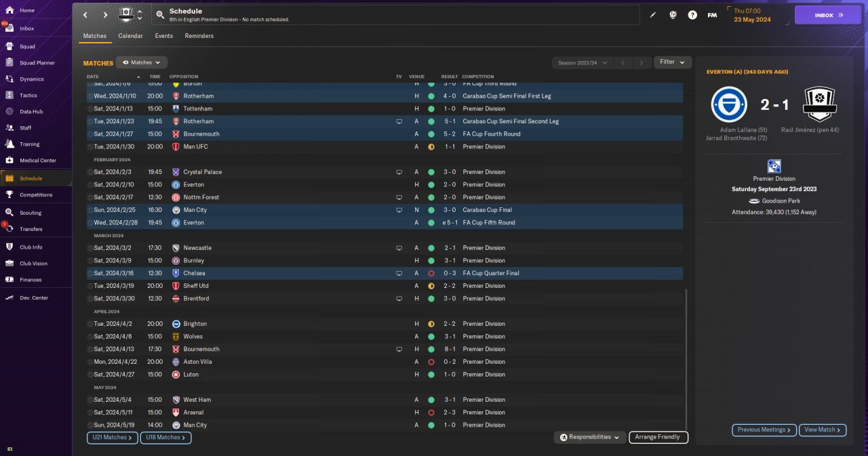Image resolution: width=868 pixels, height=456 pixels.
Task: Open Scouting in the sidebar
Action: tap(31, 213)
